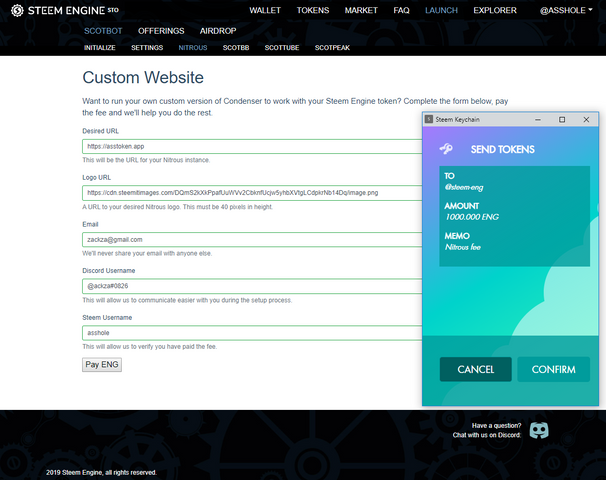Viewport: 606px width, 480px height.
Task: Maximize the Steem Keychain window
Action: tap(562, 120)
